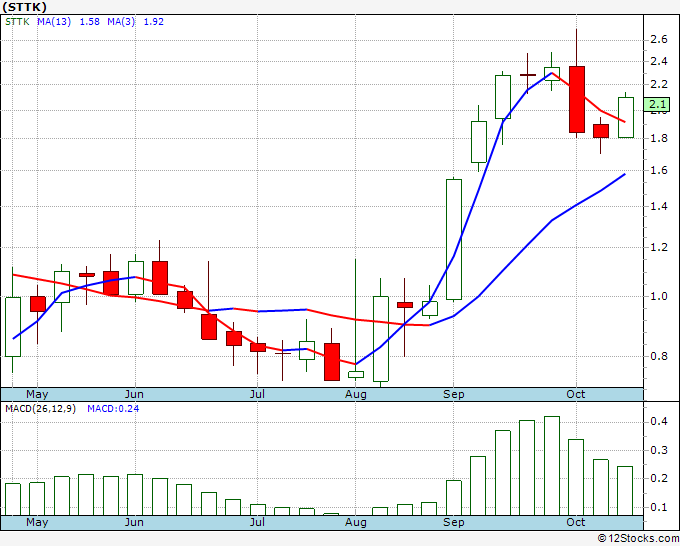
Task: Click the MA(3) legend label
Action: pyautogui.click(x=121, y=22)
